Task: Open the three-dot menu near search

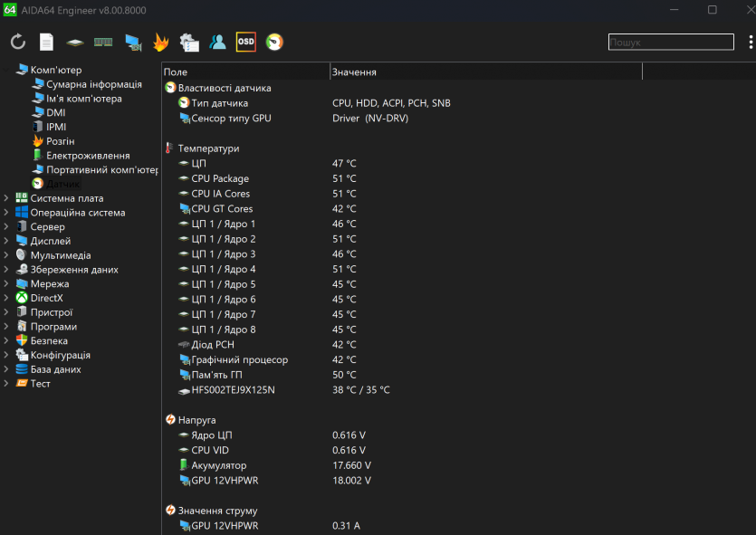Action: (x=750, y=43)
